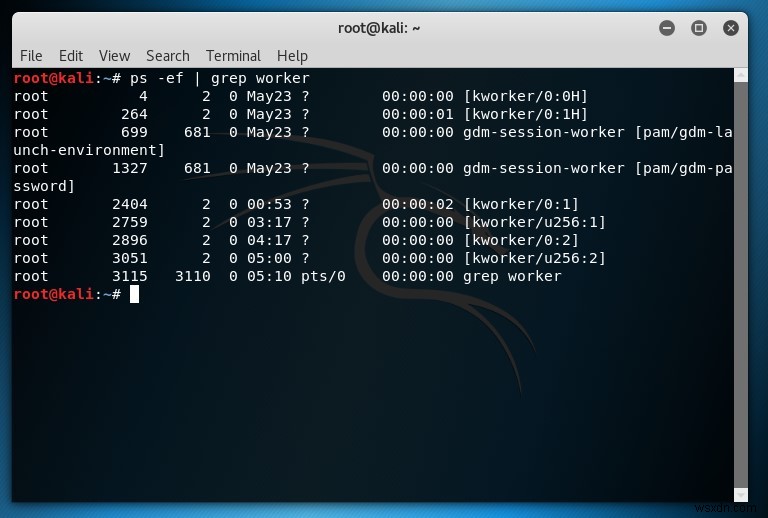Click the cursor at the bottom prompt
This screenshot has width=768, height=518.
134,294
